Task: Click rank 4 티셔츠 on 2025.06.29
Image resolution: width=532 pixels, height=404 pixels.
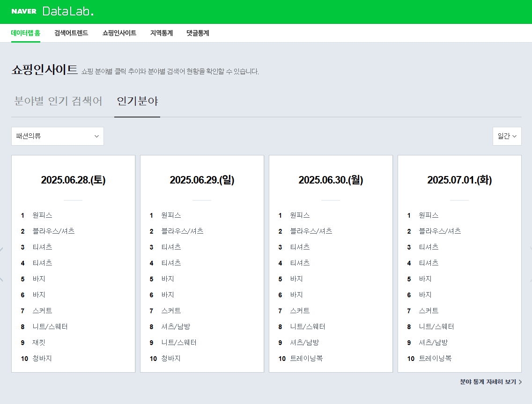Action: click(x=171, y=263)
